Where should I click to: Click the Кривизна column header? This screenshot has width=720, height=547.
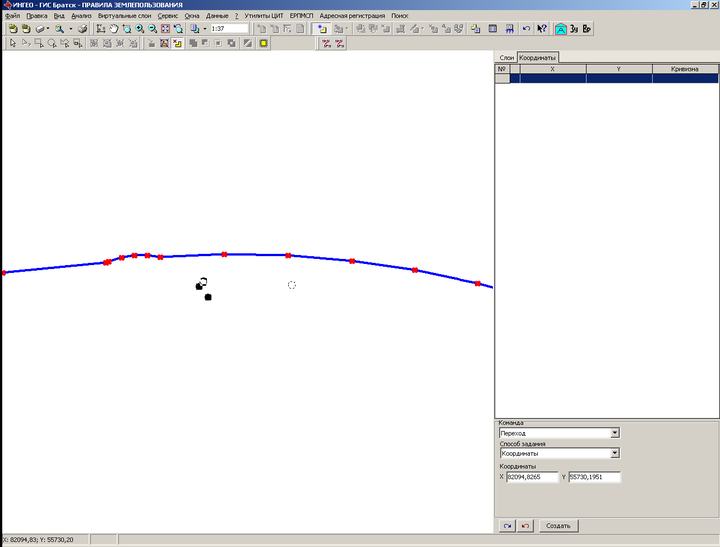tap(685, 69)
